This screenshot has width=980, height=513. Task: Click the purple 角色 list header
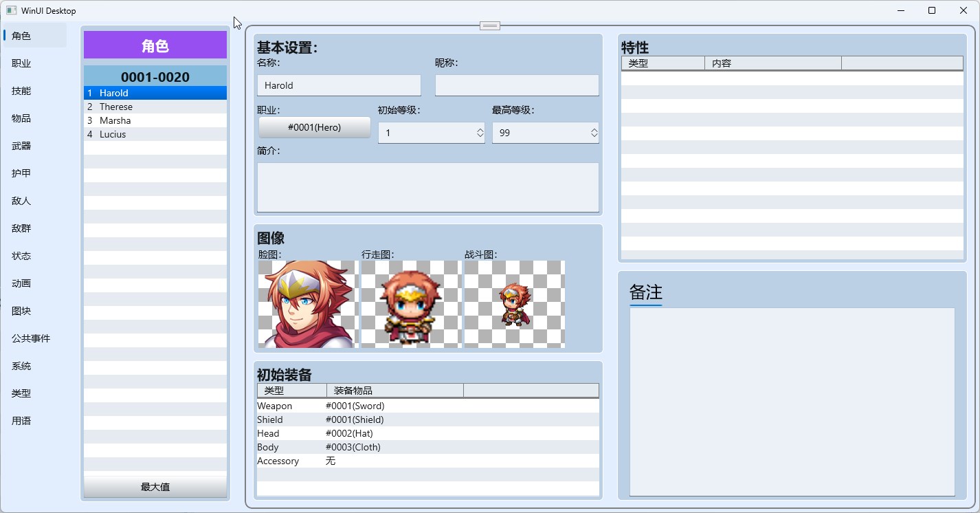pos(155,45)
